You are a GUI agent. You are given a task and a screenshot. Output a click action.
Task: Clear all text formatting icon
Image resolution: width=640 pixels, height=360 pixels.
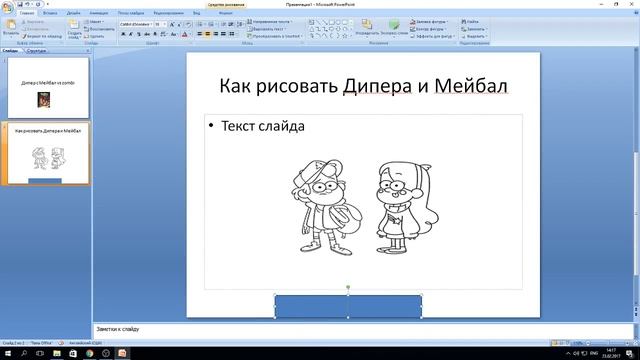point(188,24)
